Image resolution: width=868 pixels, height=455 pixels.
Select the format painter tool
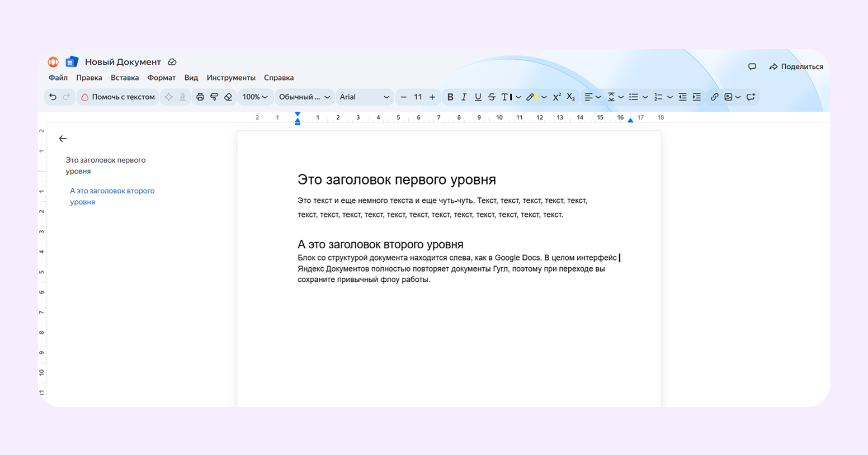point(214,97)
